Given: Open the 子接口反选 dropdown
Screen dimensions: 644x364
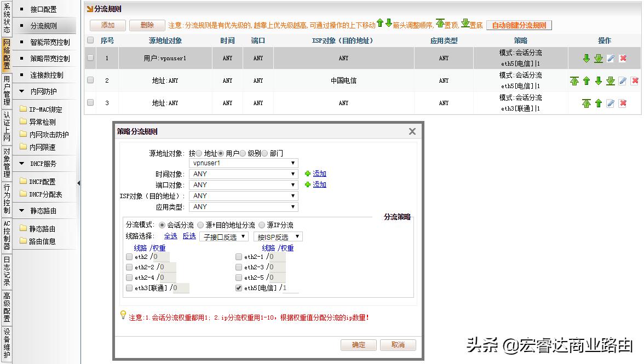Looking at the screenshot, I should click(223, 236).
